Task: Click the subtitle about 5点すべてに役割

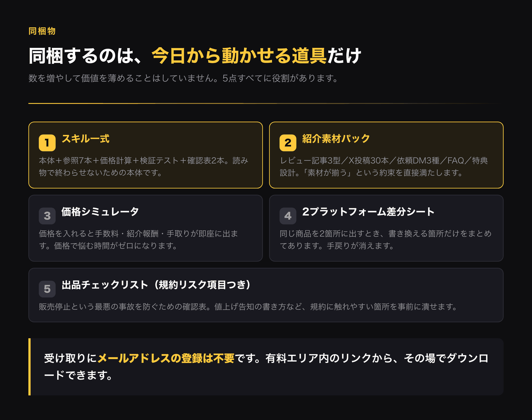Action: point(183,78)
